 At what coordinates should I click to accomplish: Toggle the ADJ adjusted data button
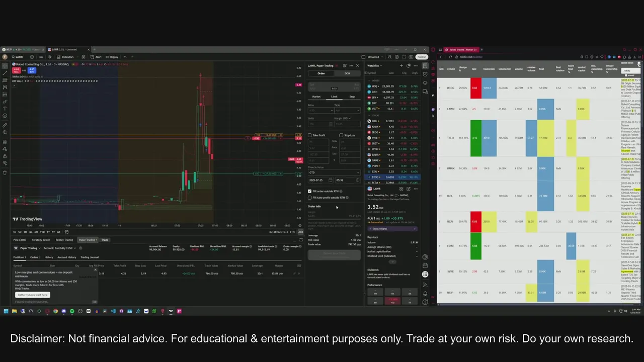[300, 232]
